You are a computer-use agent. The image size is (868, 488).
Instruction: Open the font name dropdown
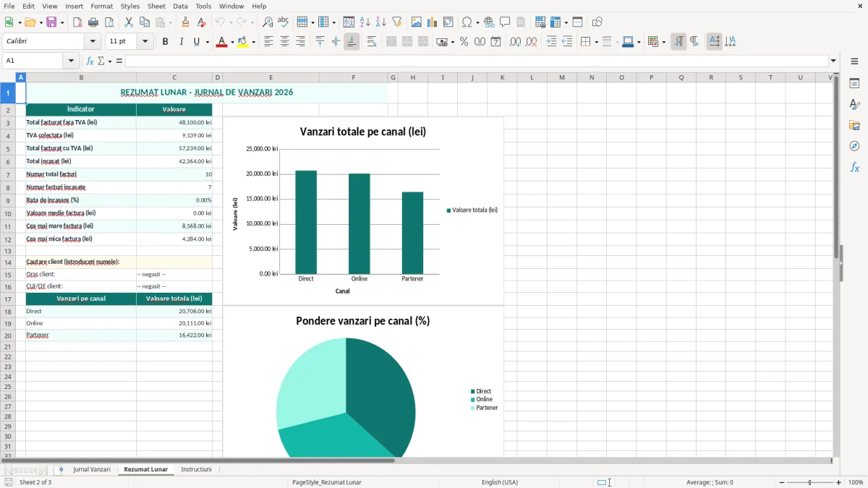pyautogui.click(x=93, y=42)
